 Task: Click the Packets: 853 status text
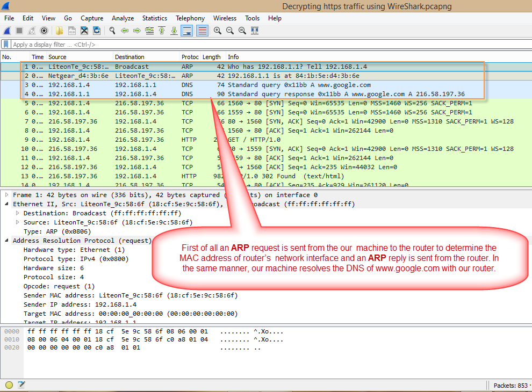511,386
